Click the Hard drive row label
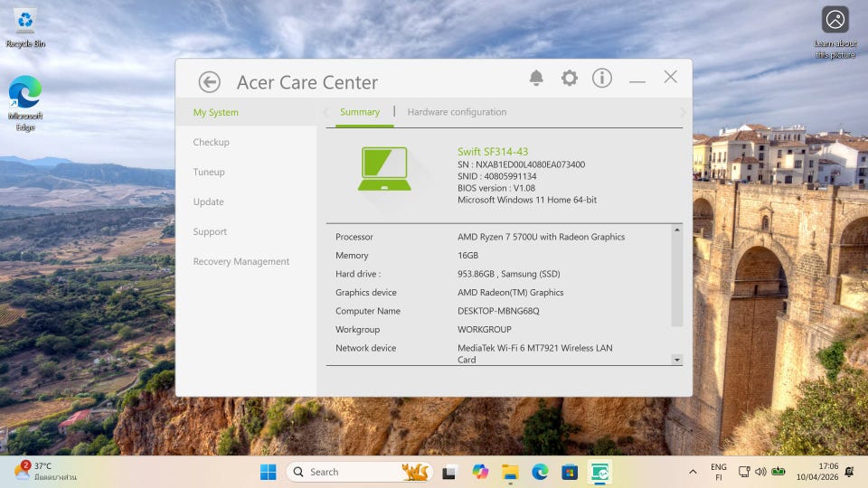Screen dimensions: 868x488 358,274
